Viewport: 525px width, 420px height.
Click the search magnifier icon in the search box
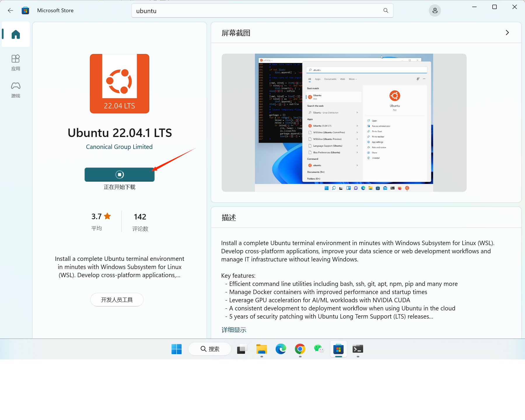pyautogui.click(x=386, y=10)
